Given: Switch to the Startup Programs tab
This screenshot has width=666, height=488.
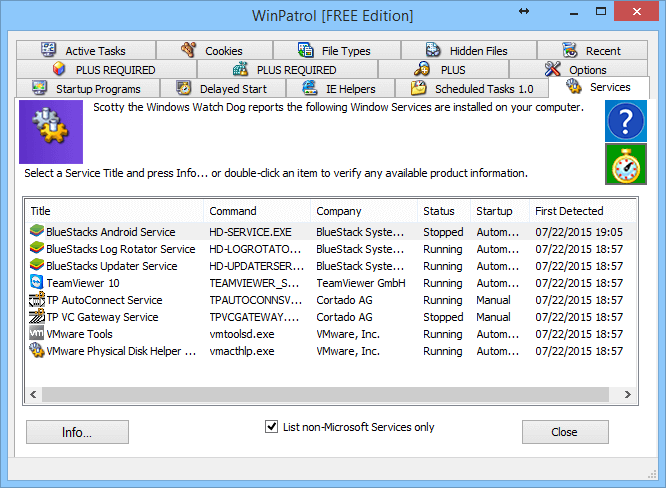Looking at the screenshot, I should pos(86,89).
